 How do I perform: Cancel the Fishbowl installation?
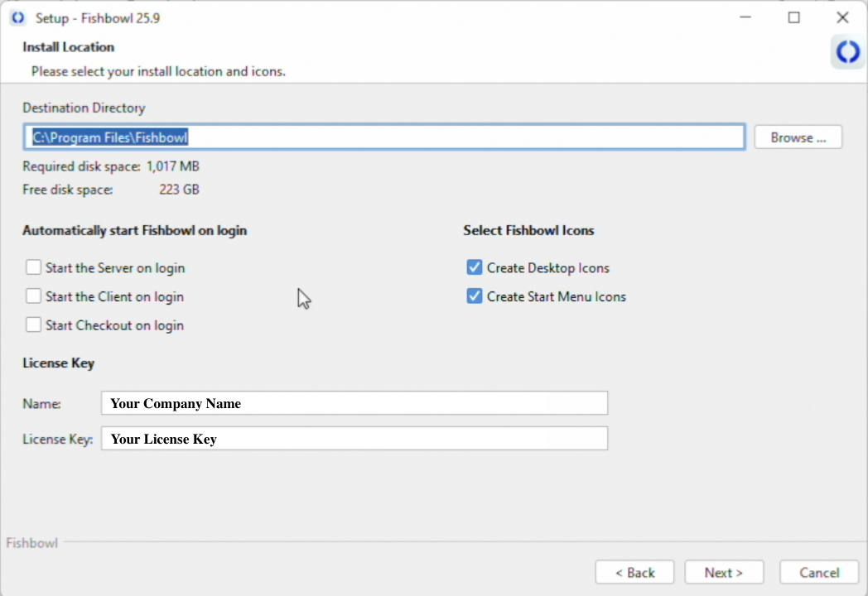click(819, 572)
